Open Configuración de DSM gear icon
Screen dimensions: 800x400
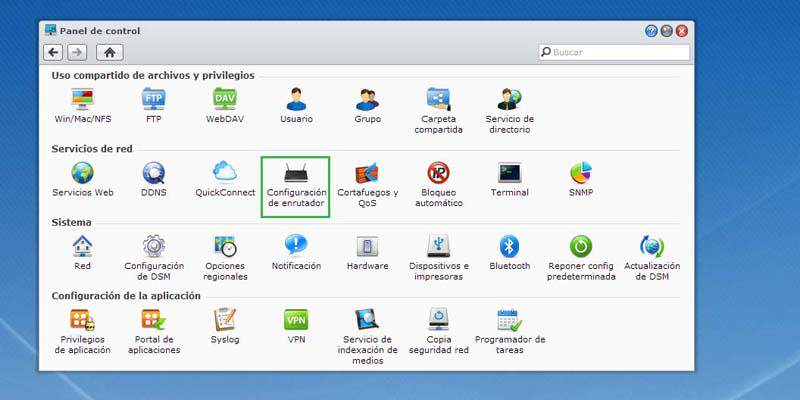tap(154, 246)
